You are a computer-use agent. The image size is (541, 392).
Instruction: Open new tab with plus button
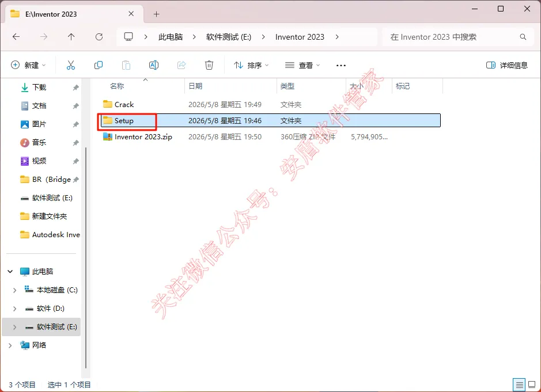tap(156, 14)
